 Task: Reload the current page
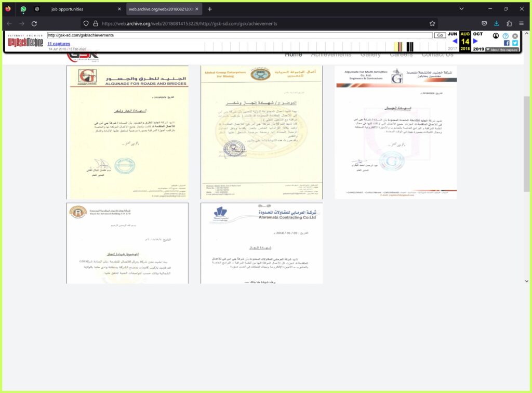[34, 23]
